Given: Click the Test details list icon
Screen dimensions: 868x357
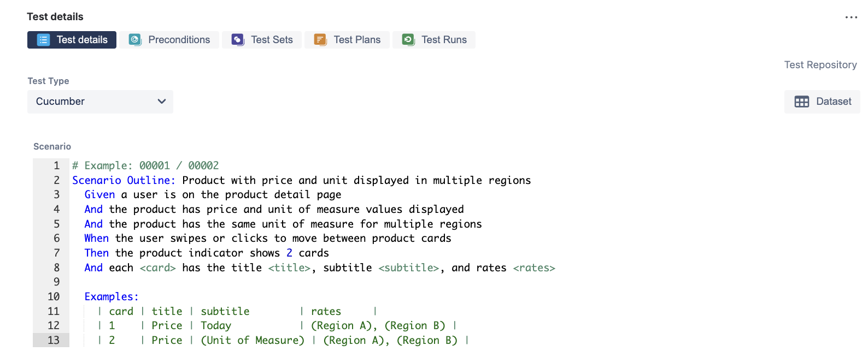Looking at the screenshot, I should (44, 40).
